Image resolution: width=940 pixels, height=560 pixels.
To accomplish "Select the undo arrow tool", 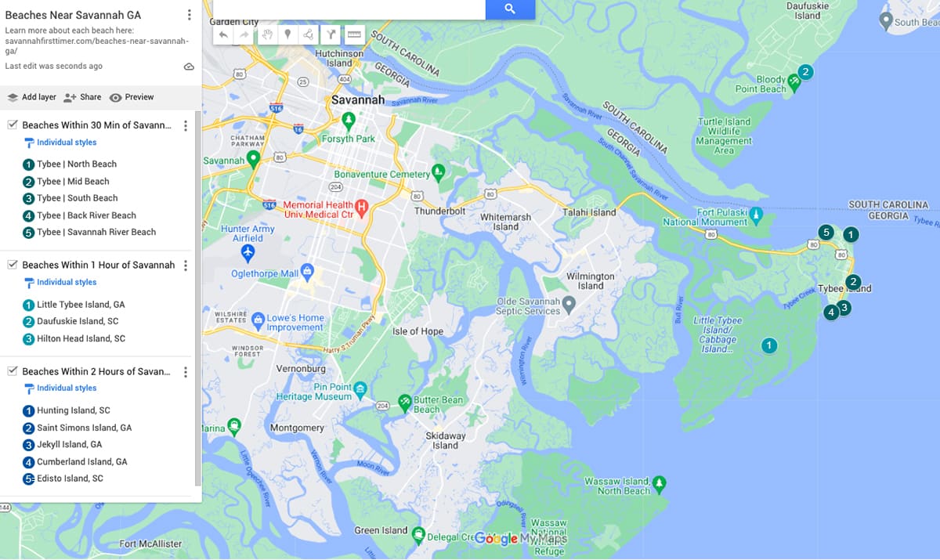I will [x=224, y=34].
